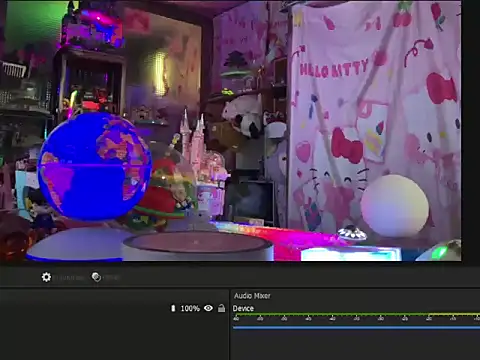Click the Audio Mixer panel title
Viewport: 480px width, 360px height.
pos(252,296)
